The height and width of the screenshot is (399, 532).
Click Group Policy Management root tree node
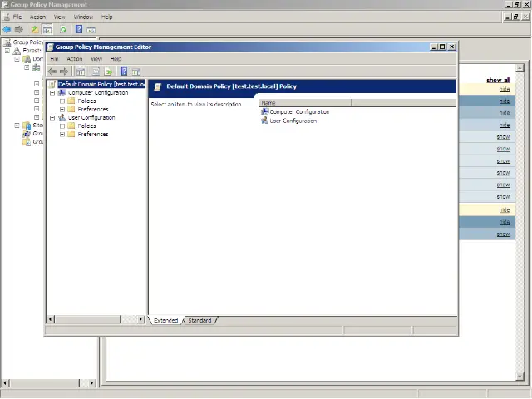(x=27, y=42)
